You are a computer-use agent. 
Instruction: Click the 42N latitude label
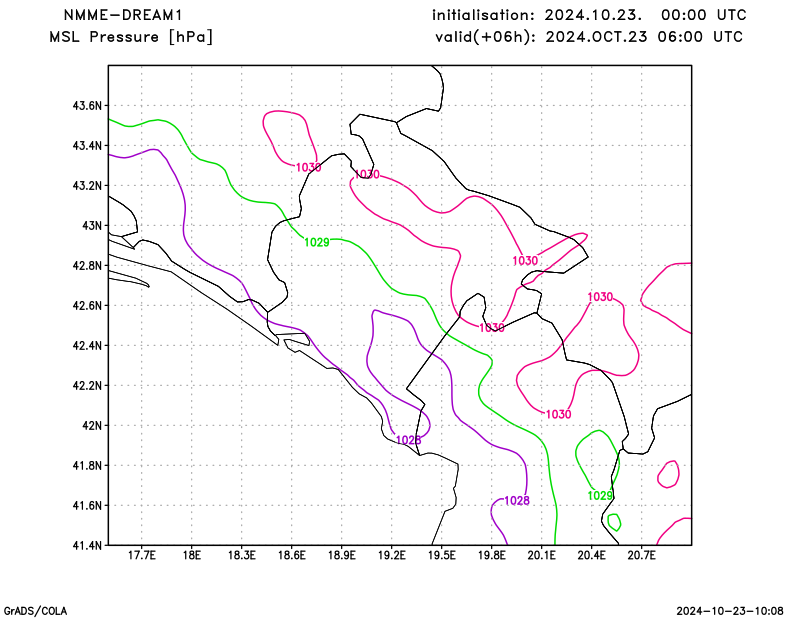(92, 426)
